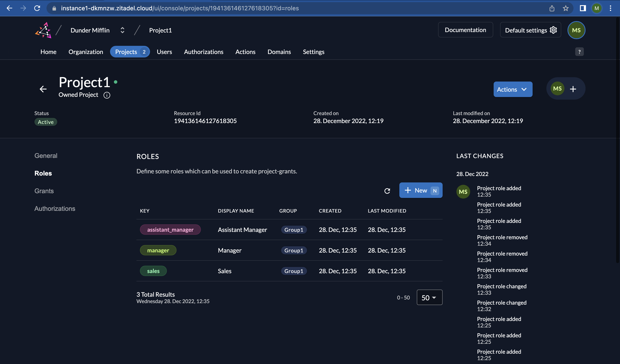This screenshot has height=364, width=620.
Task: Click the browser share icon
Action: click(x=552, y=8)
